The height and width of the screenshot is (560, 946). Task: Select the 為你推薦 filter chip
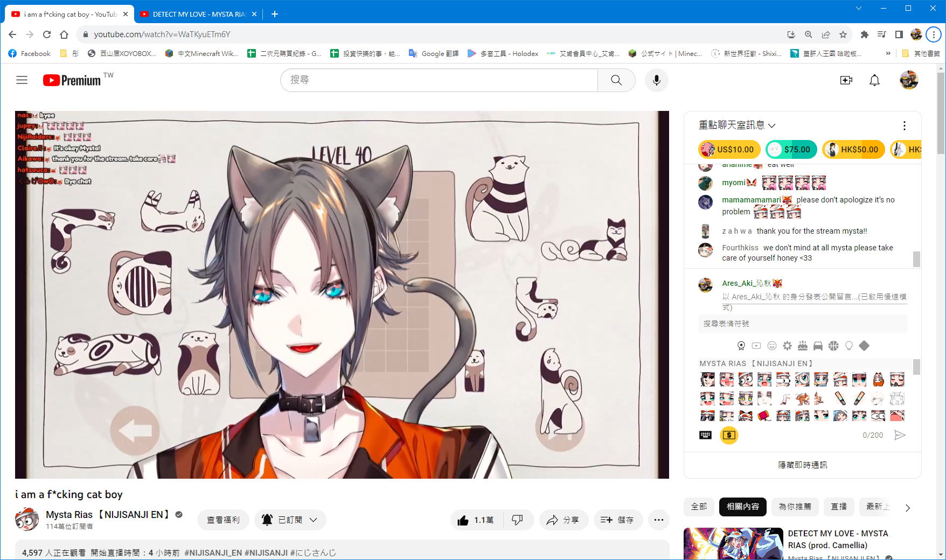tap(795, 507)
